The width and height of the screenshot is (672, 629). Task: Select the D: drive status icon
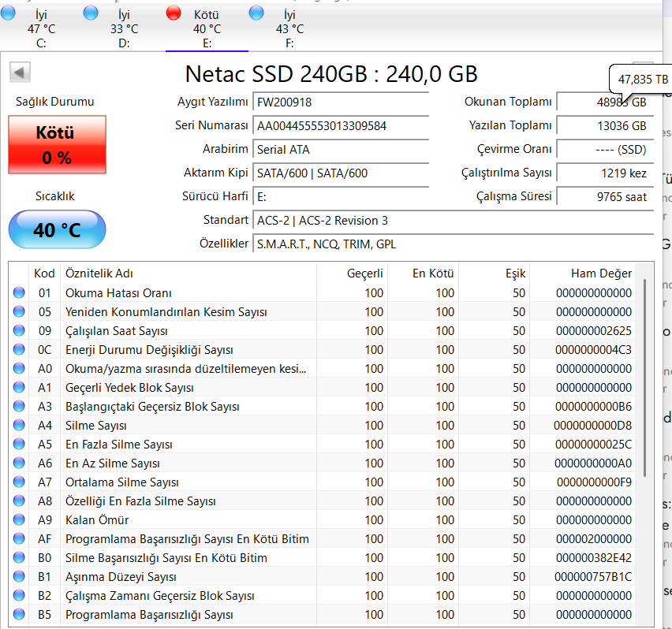pyautogui.click(x=91, y=13)
